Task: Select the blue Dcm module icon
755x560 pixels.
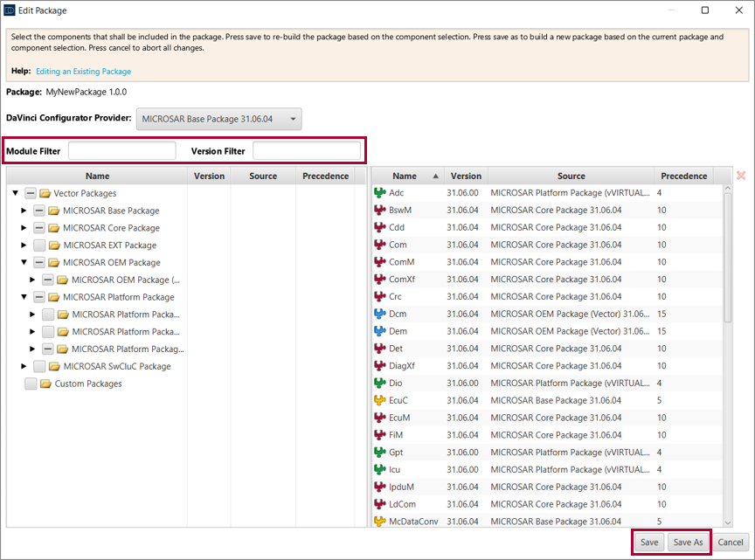Action: pos(380,314)
